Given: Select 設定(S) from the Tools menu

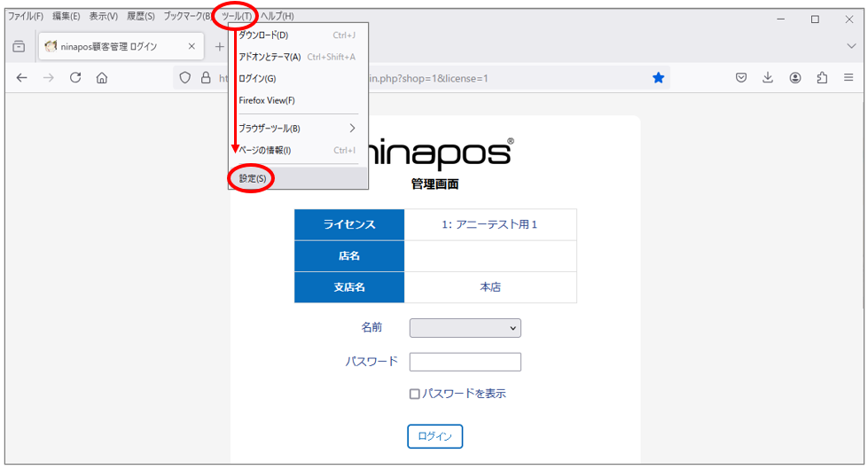Looking at the screenshot, I should (253, 178).
